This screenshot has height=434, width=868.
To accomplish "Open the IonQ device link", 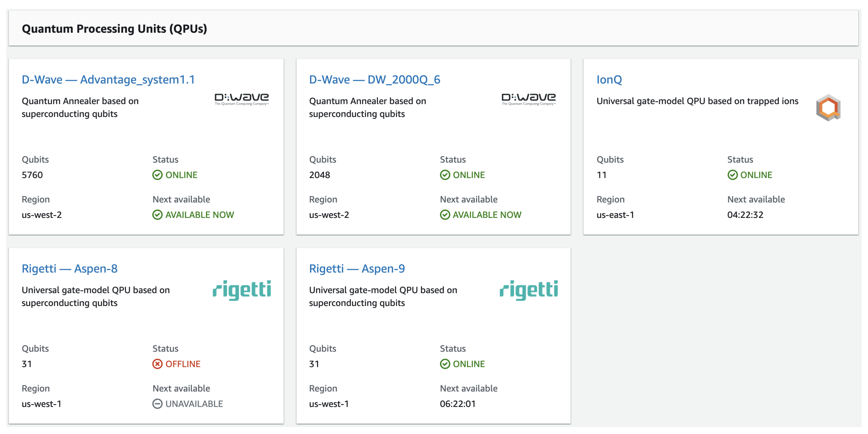I will [609, 79].
